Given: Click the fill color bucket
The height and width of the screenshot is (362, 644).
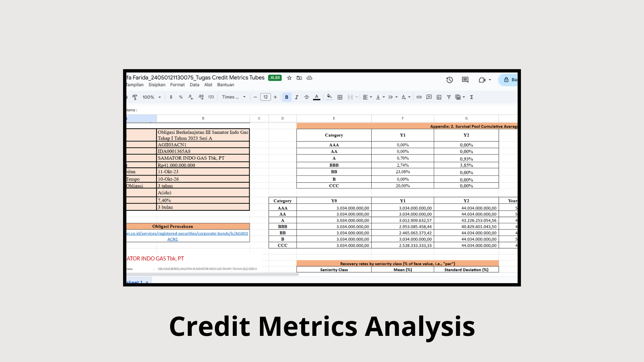Looking at the screenshot, I should pyautogui.click(x=329, y=97).
